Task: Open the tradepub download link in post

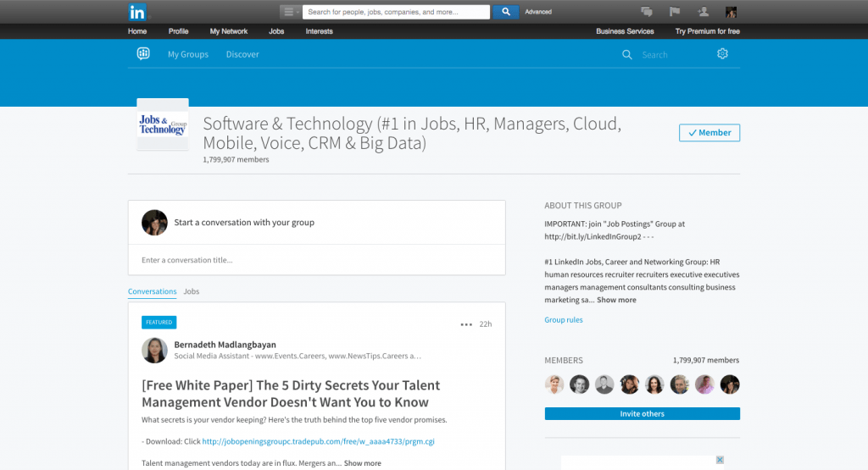Action: click(318, 441)
